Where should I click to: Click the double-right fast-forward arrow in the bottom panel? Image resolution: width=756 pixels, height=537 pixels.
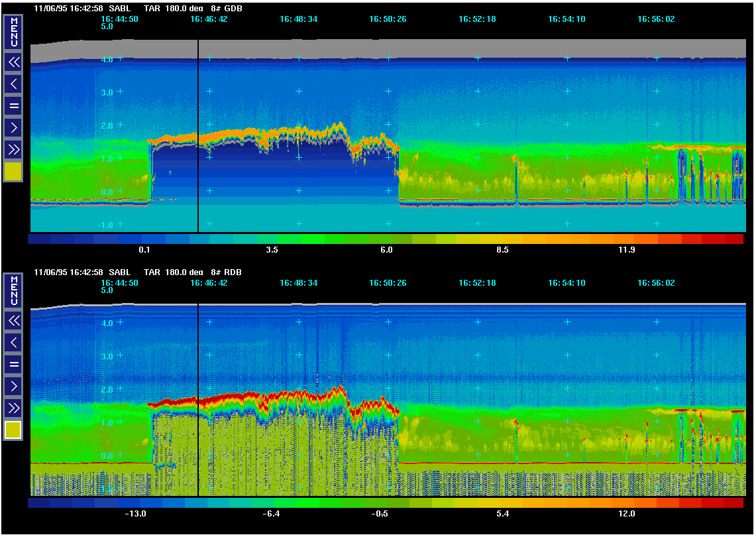pyautogui.click(x=14, y=408)
